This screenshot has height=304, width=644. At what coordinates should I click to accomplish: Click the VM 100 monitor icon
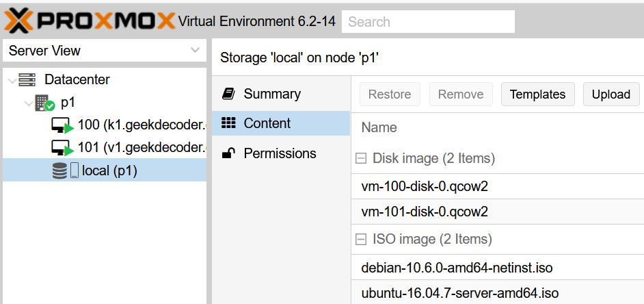pyautogui.click(x=62, y=126)
